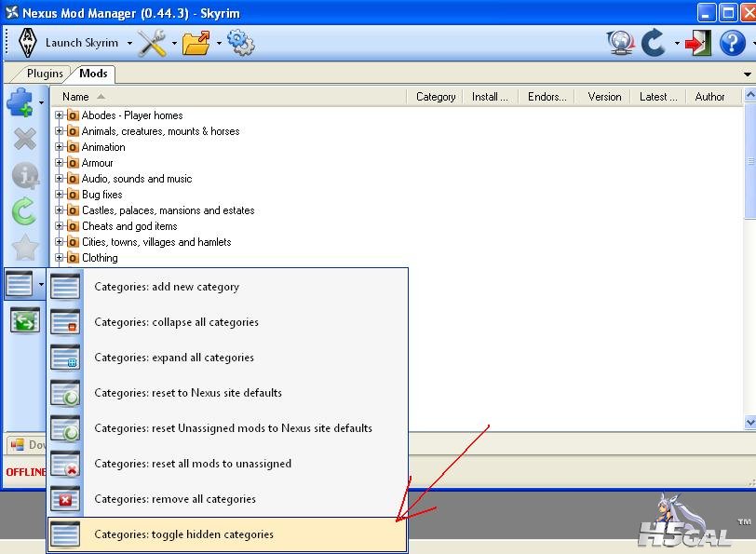Expand the Cheats and god items category

click(x=60, y=225)
